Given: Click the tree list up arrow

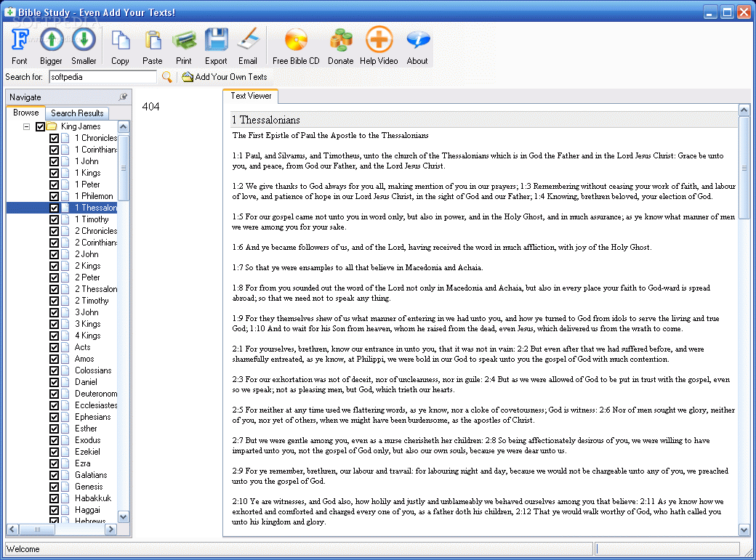Looking at the screenshot, I should coord(124,127).
